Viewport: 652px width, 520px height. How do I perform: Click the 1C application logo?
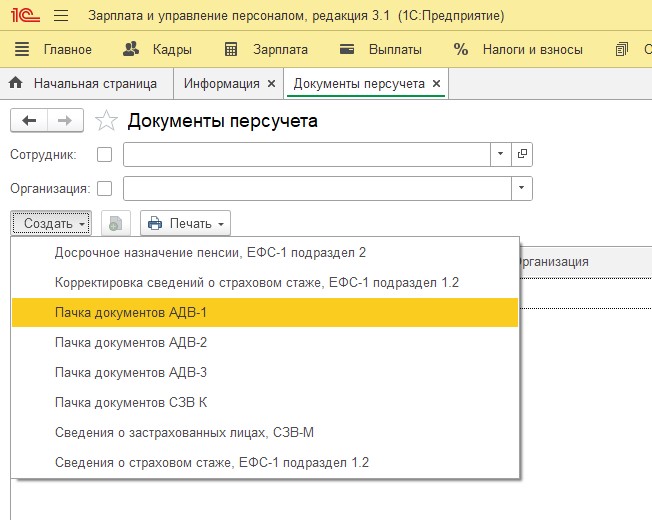tap(24, 16)
